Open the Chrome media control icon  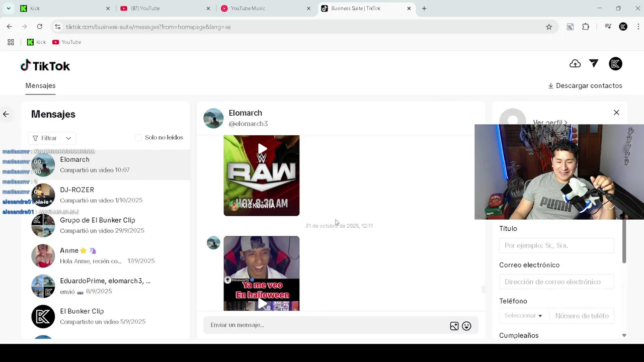point(608,27)
